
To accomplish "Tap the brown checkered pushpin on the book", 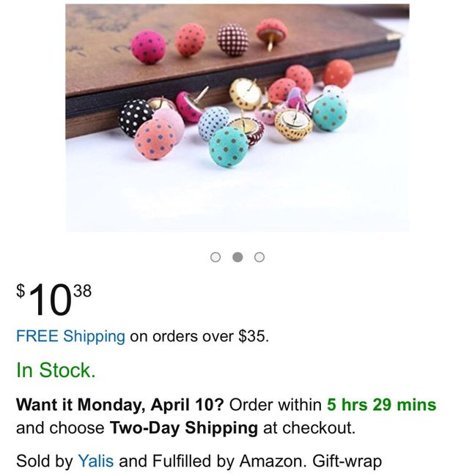I will (233, 40).
